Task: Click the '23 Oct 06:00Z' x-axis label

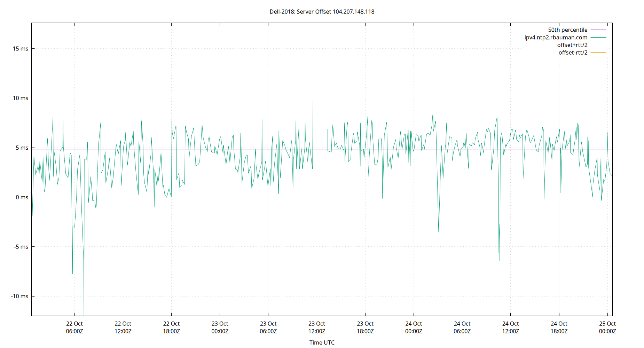Action: pyautogui.click(x=268, y=327)
